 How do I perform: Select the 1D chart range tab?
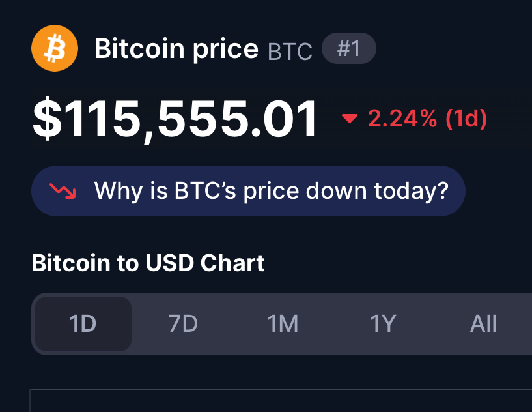[83, 324]
